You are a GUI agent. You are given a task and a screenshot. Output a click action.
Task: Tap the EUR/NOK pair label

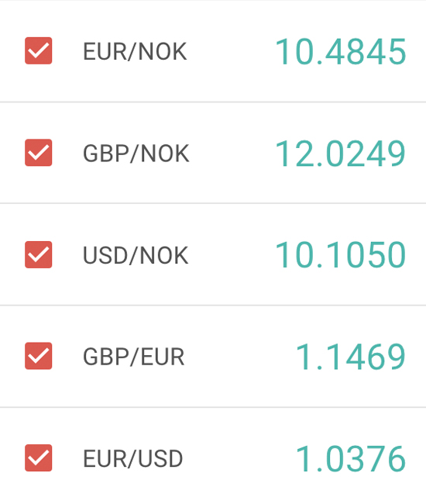point(135,52)
